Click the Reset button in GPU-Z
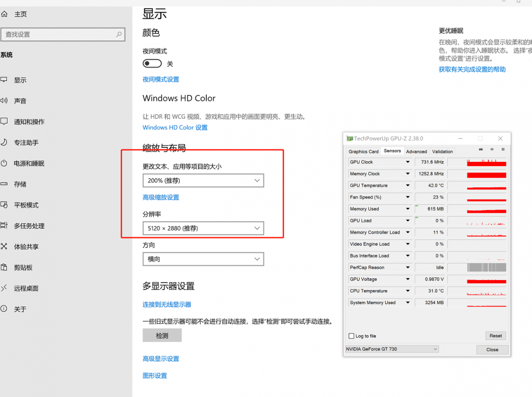The height and width of the screenshot is (397, 532). click(x=496, y=336)
